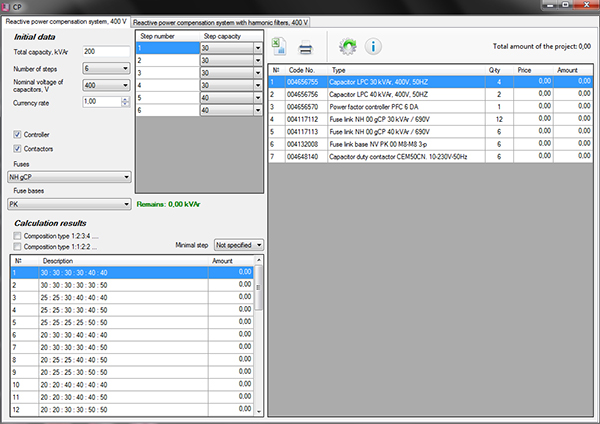Switch to the harmonic filters system tab

tap(220, 21)
